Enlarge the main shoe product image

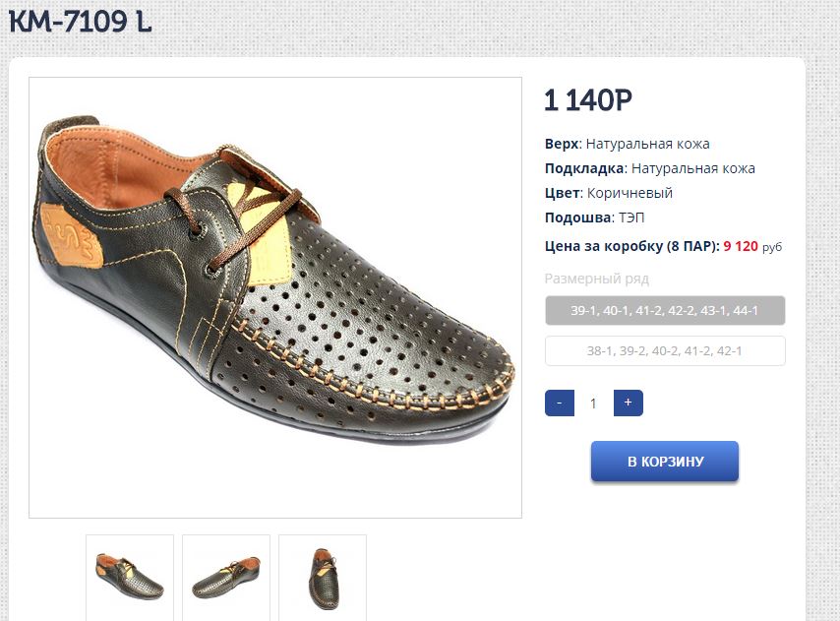[275, 297]
